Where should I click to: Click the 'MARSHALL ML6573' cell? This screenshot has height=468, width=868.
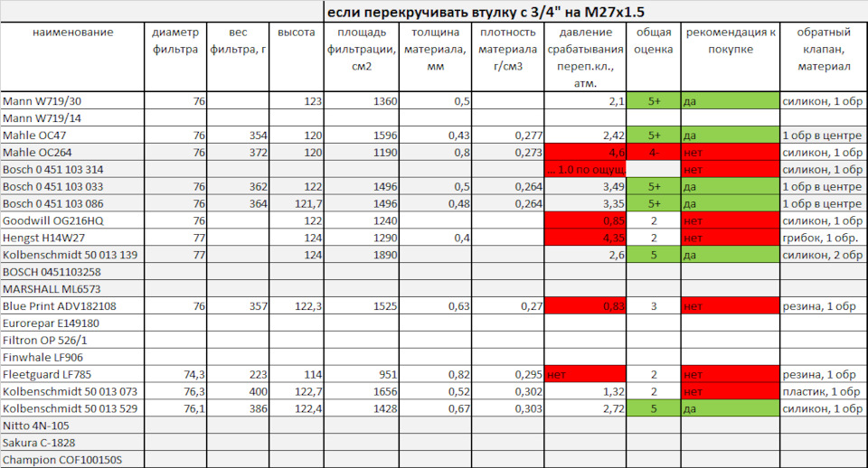coord(72,289)
